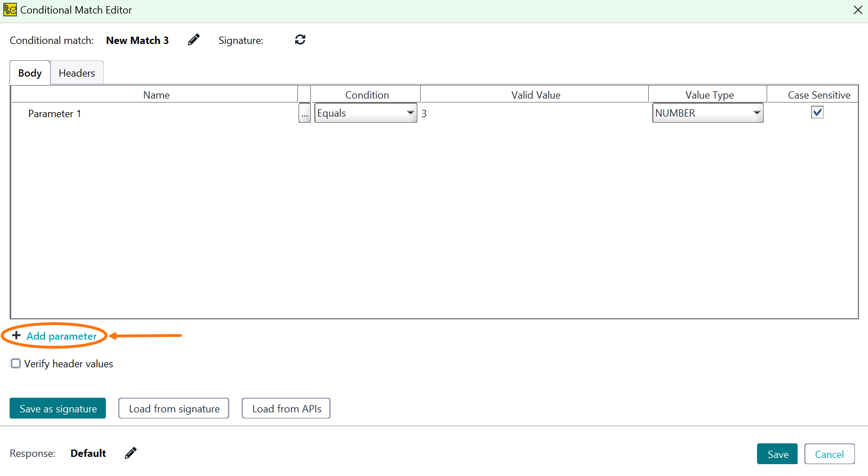
Task: Open the Value Type dropdown showing NUMBER
Action: (707, 113)
